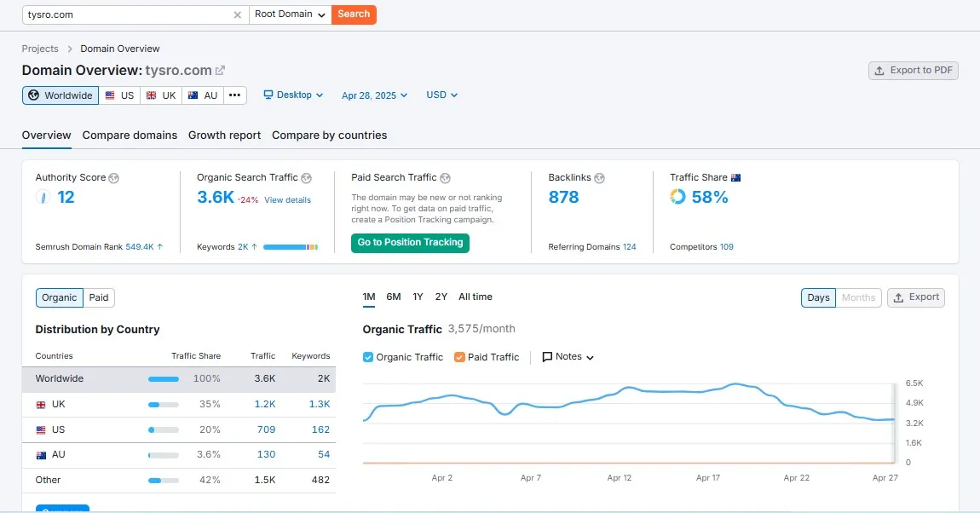The width and height of the screenshot is (980, 513).
Task: Click Go to Position Tracking button
Action: tap(410, 243)
